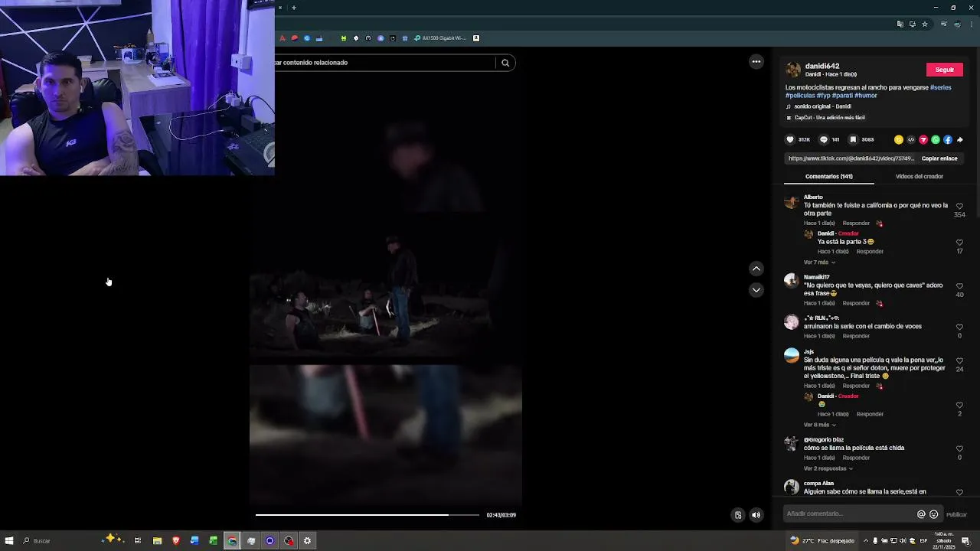Expand 'Ver 2 respuestas' under Gregorio Díaz
This screenshot has height=551, width=980.
(828, 468)
